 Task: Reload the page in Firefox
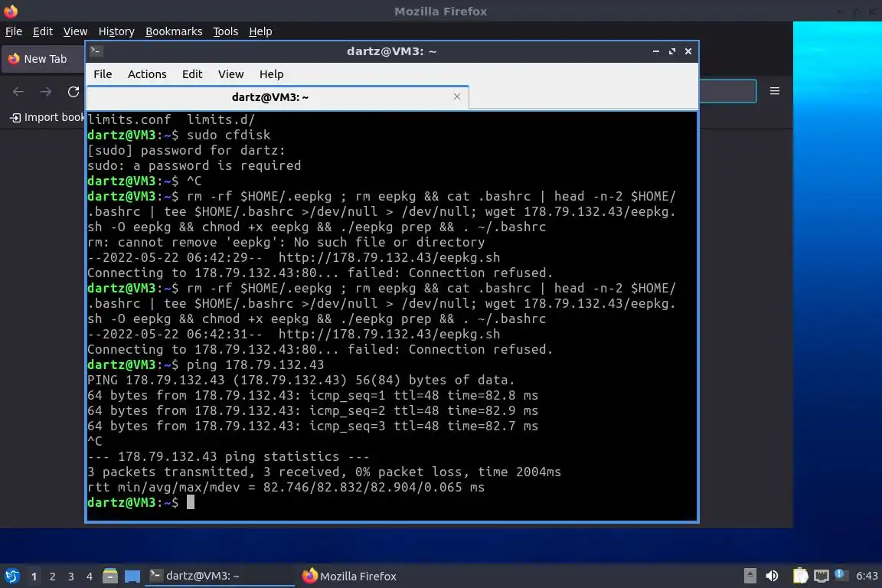[73, 92]
